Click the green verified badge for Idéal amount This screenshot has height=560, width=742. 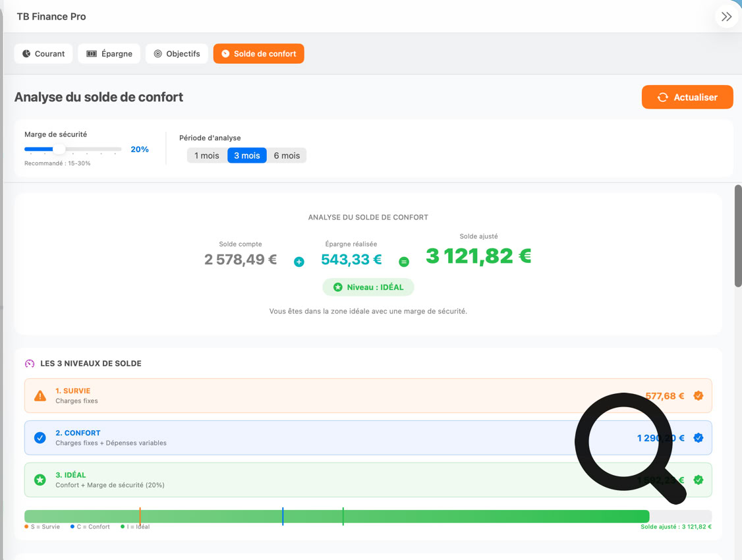(699, 480)
